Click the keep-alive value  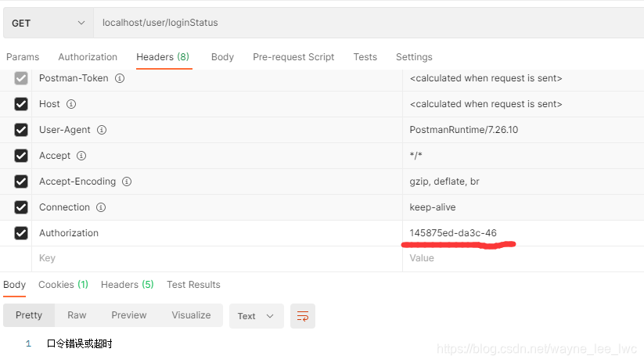coord(433,207)
